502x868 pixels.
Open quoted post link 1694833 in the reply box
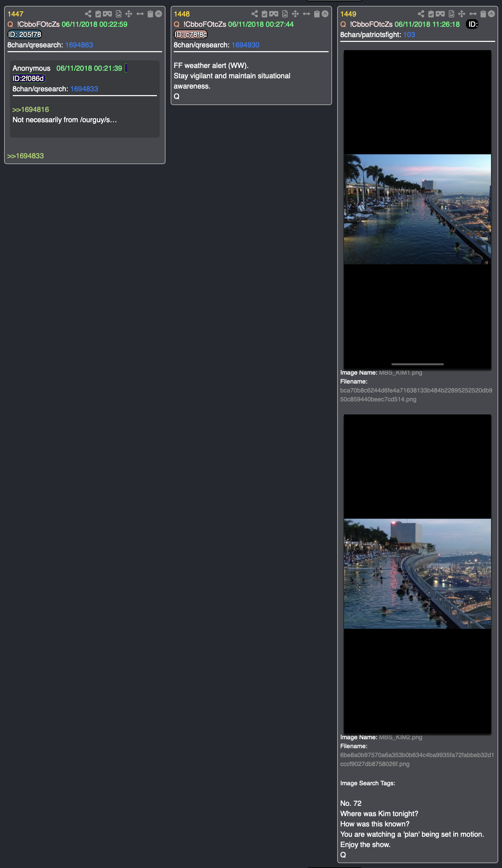point(84,89)
